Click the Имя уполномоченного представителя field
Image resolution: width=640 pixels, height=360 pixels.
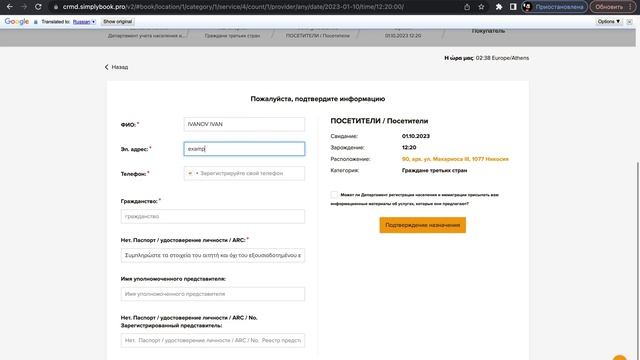point(213,294)
